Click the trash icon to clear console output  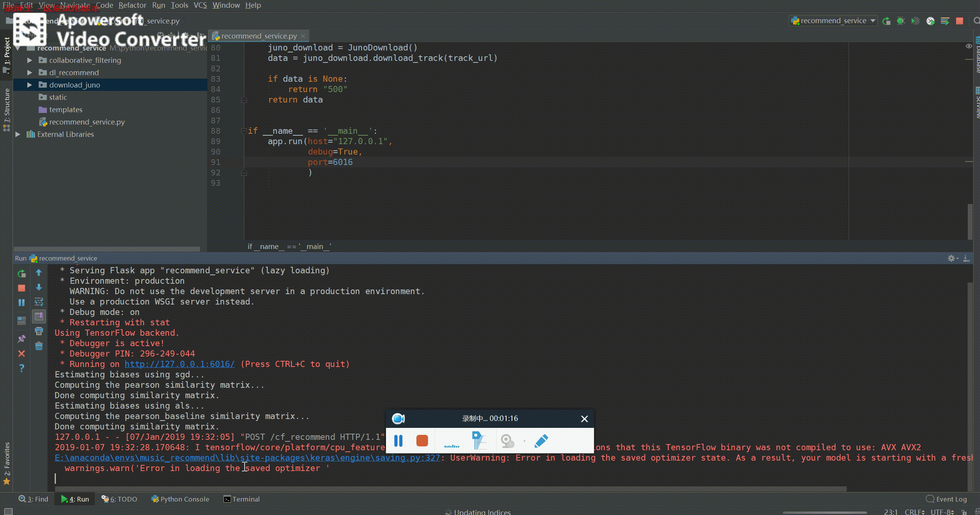(39, 346)
